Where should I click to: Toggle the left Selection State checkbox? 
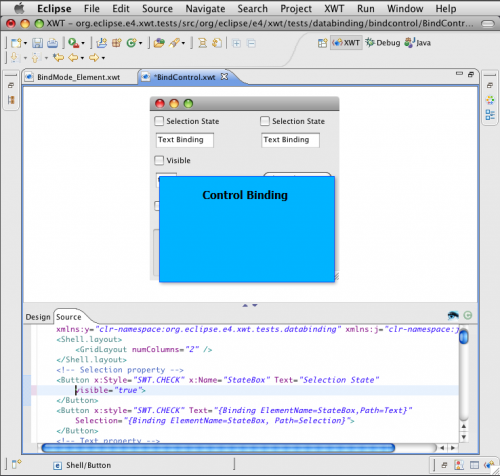click(159, 121)
